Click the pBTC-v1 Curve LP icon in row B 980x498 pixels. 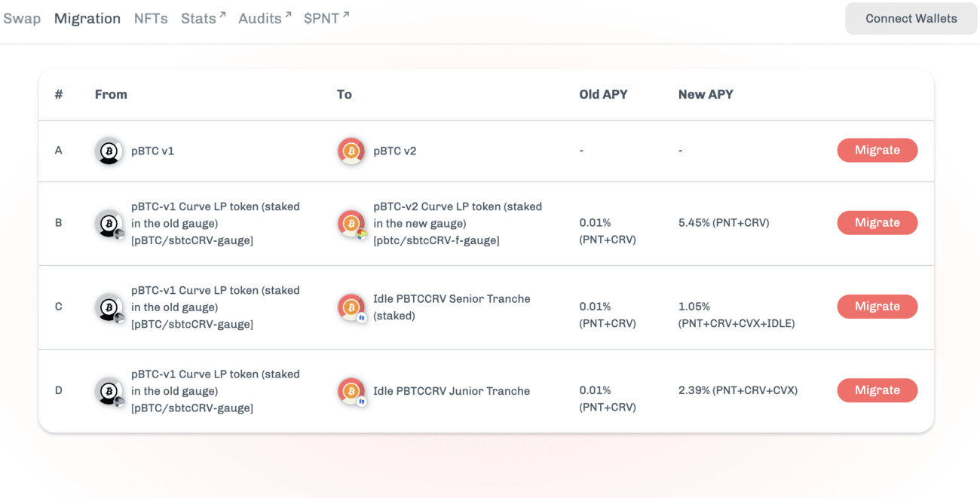click(x=109, y=224)
